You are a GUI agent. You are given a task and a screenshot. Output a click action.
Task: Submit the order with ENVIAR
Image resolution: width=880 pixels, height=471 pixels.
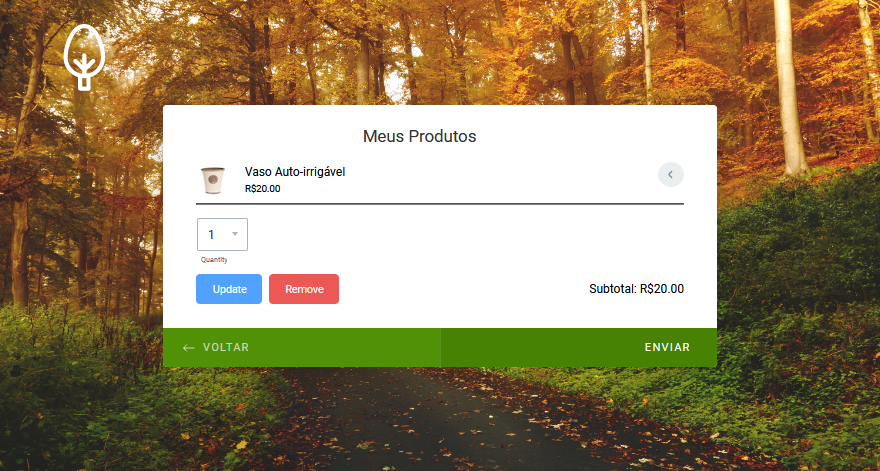click(x=579, y=347)
